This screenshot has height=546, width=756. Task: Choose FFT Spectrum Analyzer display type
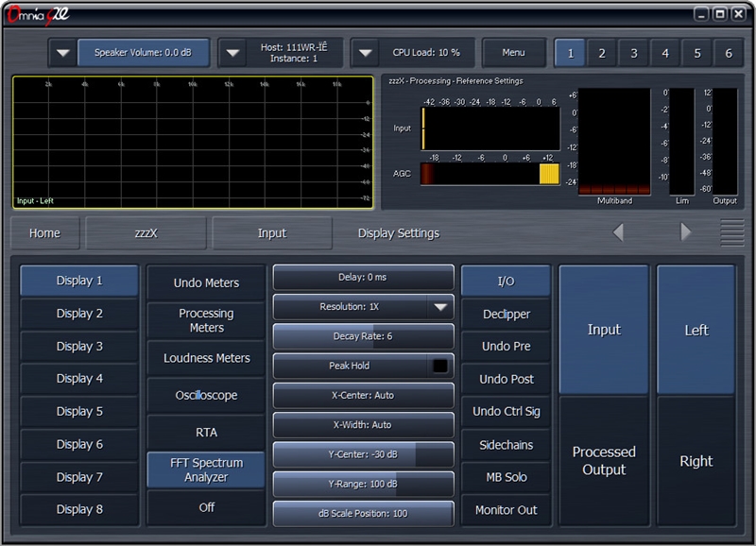coord(206,469)
